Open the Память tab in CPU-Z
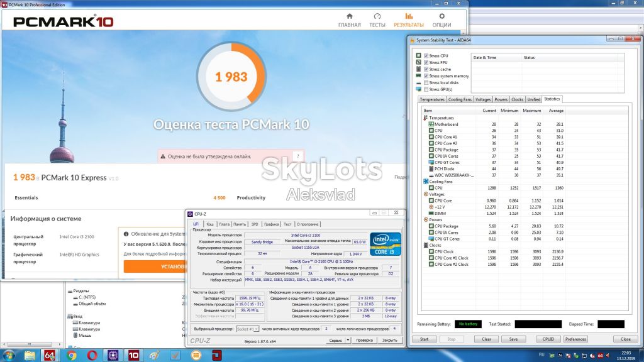Image resolution: width=644 pixels, height=362 pixels. [x=240, y=224]
